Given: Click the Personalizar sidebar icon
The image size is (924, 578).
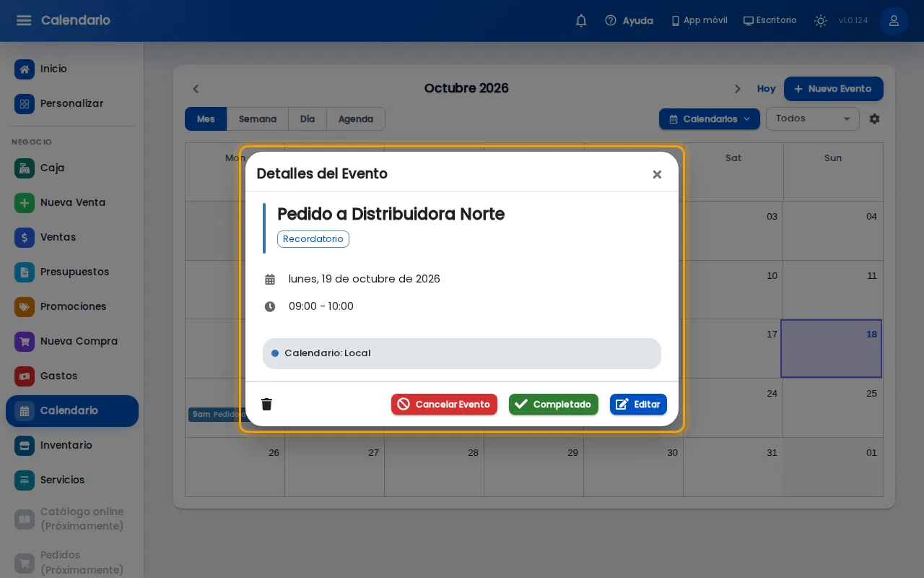Looking at the screenshot, I should 25,104.
